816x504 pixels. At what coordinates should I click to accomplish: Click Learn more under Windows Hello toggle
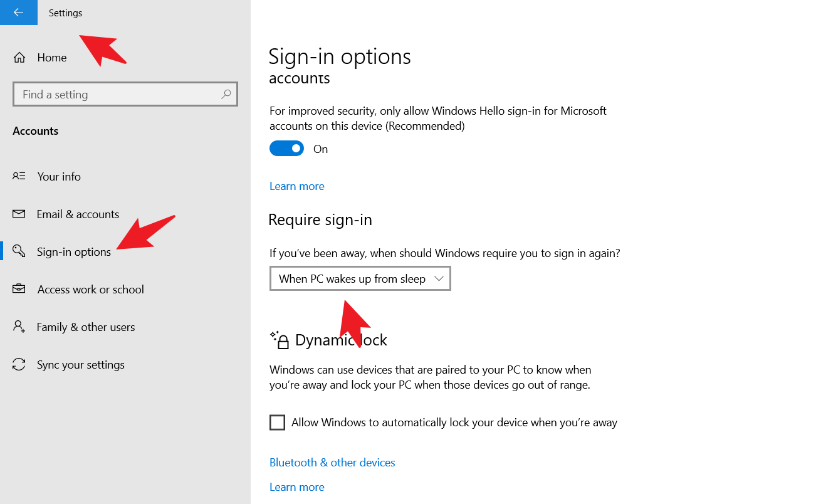296,186
